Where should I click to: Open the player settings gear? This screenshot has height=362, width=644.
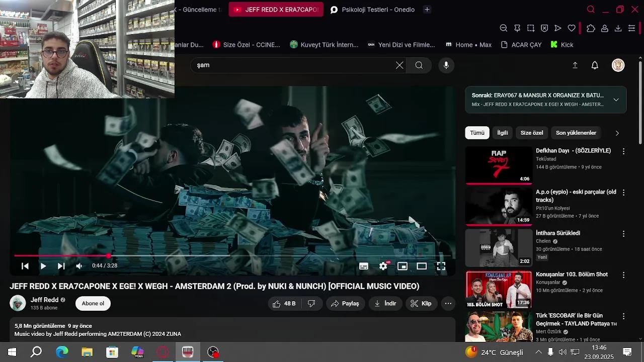tap(383, 266)
